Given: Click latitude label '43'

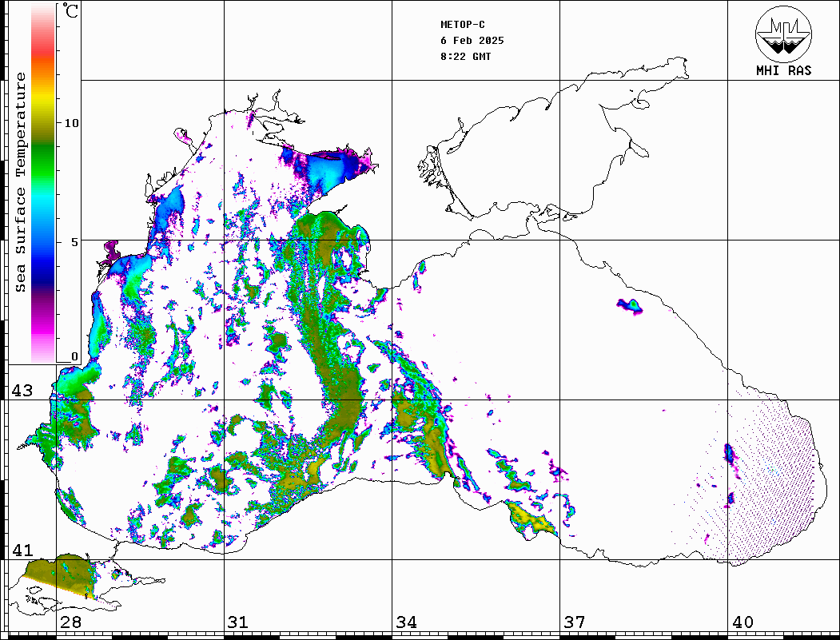Looking at the screenshot, I should pos(22,391).
